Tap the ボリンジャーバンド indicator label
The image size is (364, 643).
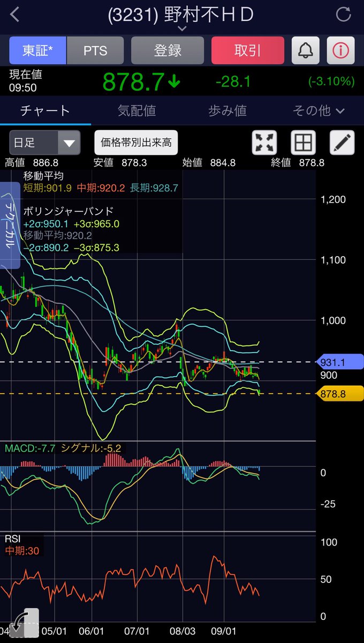click(69, 212)
